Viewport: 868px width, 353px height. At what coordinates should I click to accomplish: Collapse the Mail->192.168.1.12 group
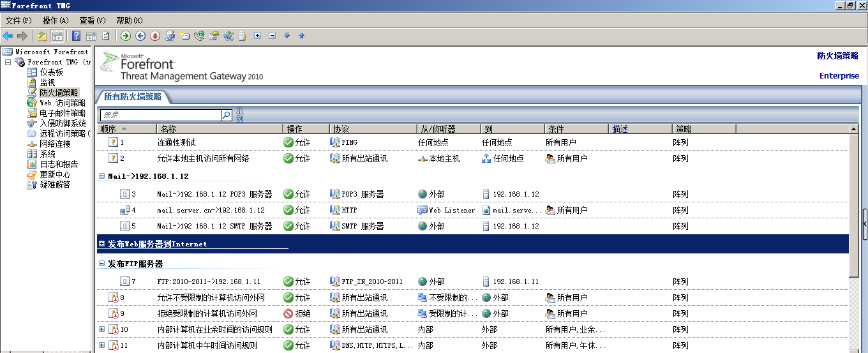click(101, 176)
